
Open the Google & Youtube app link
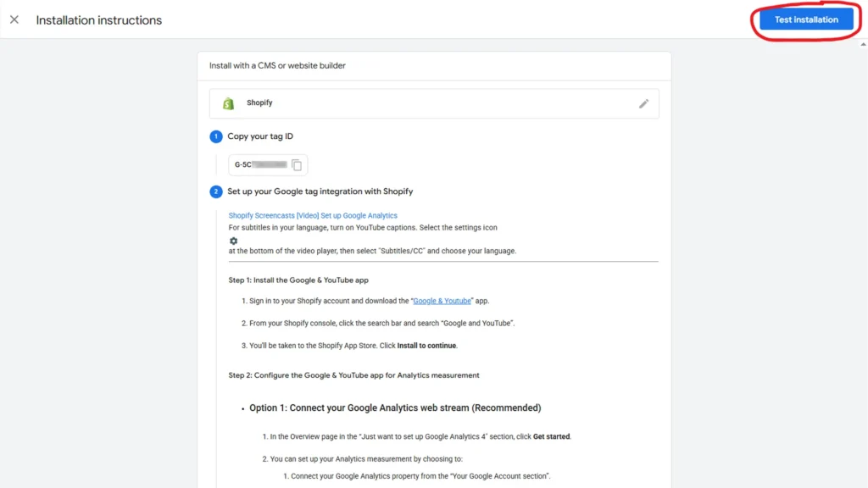441,300
